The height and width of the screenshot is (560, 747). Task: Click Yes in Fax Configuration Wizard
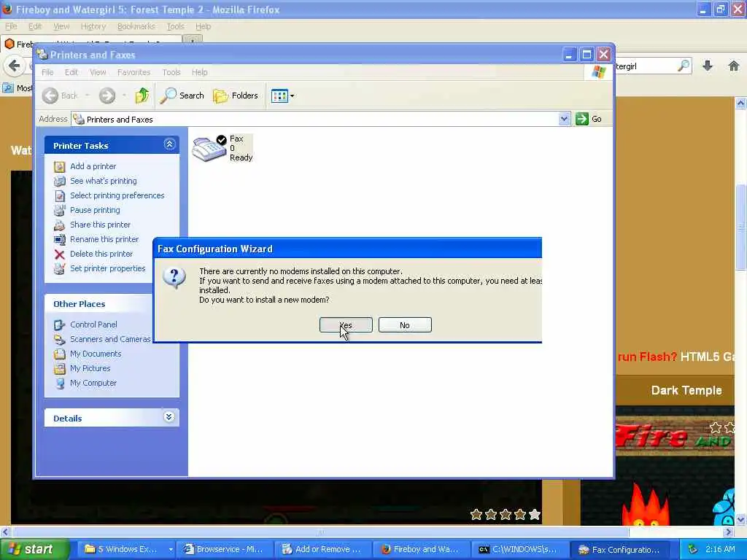[x=346, y=325]
